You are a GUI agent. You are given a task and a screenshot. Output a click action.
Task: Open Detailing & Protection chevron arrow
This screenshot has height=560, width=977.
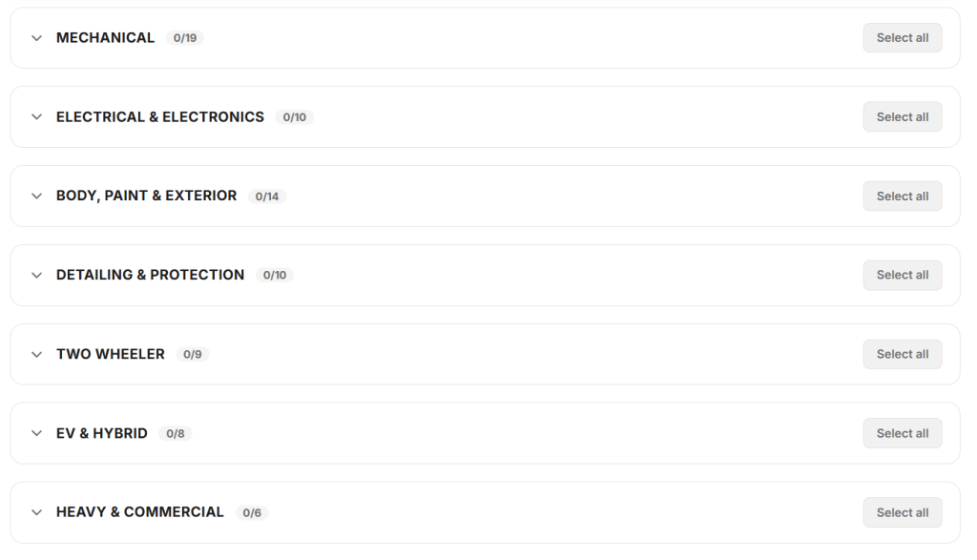tap(36, 275)
